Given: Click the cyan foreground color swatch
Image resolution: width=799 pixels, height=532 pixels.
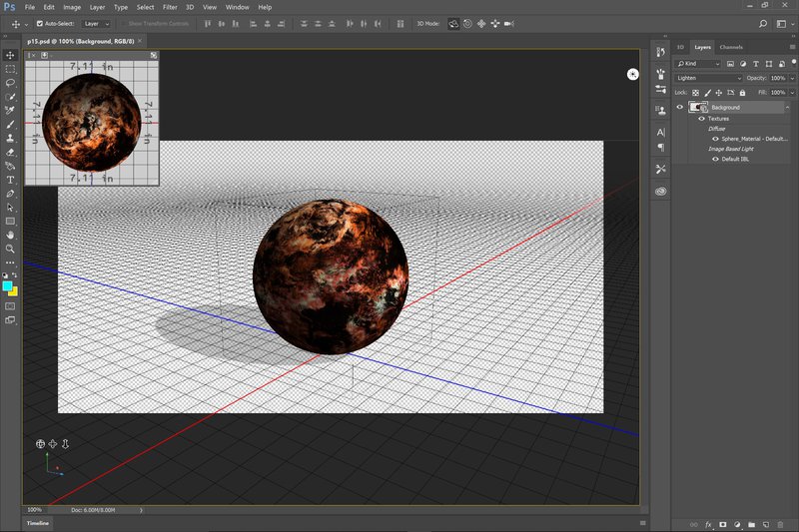Looking at the screenshot, I should tap(8, 286).
